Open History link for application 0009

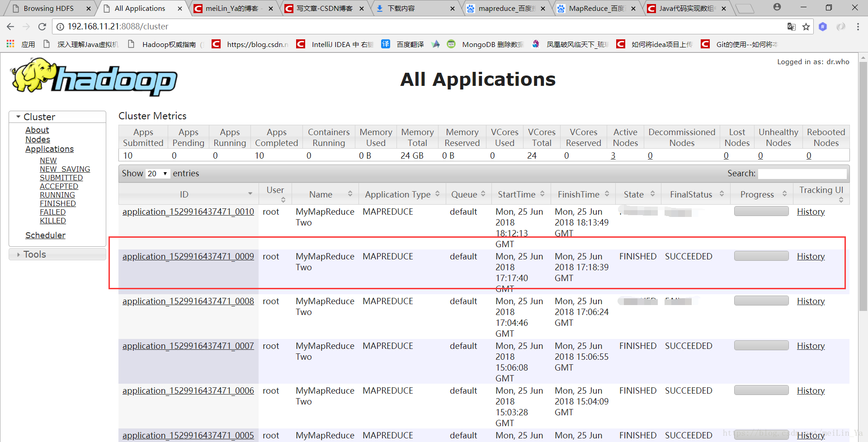coord(811,256)
